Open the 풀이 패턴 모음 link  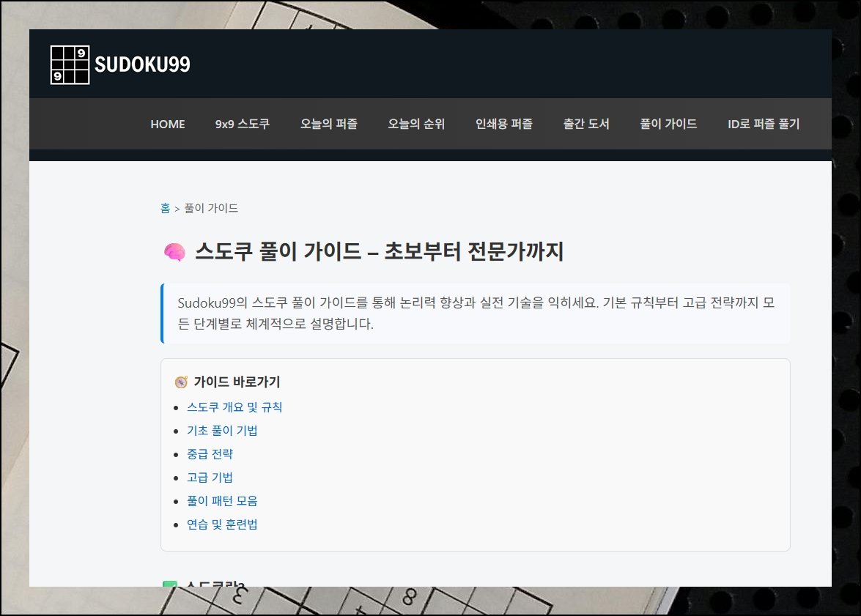pos(222,501)
